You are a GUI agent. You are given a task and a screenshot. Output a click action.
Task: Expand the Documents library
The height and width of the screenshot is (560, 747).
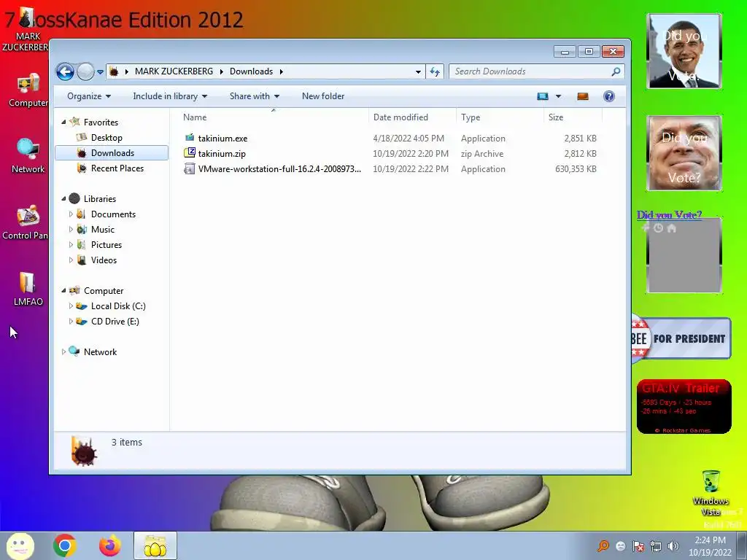[71, 214]
